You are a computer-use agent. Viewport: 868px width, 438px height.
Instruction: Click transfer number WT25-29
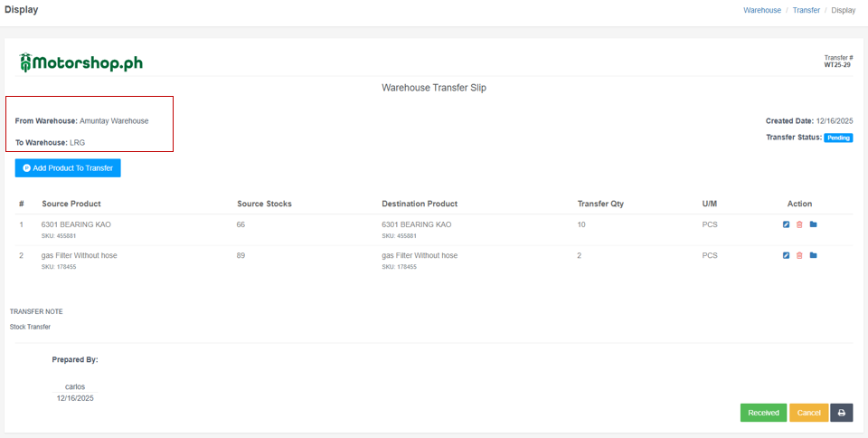click(x=837, y=65)
